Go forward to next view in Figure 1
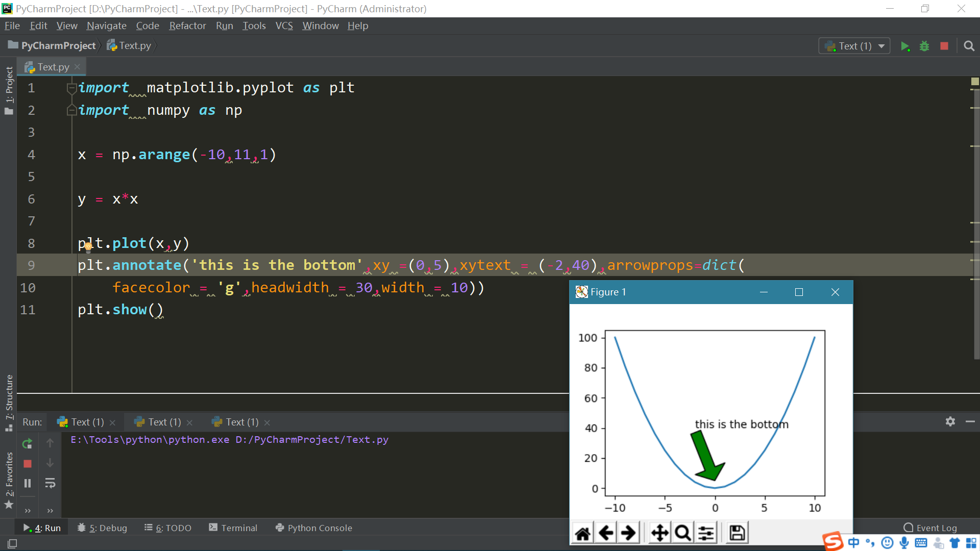Viewport: 980px width, 551px height. [629, 533]
